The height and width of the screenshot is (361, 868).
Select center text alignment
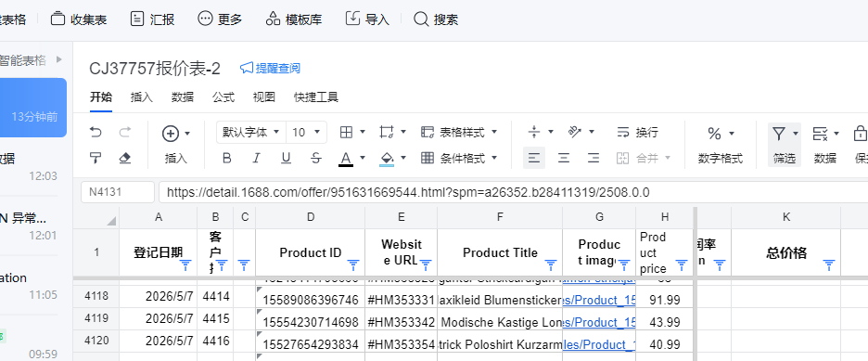click(x=564, y=159)
